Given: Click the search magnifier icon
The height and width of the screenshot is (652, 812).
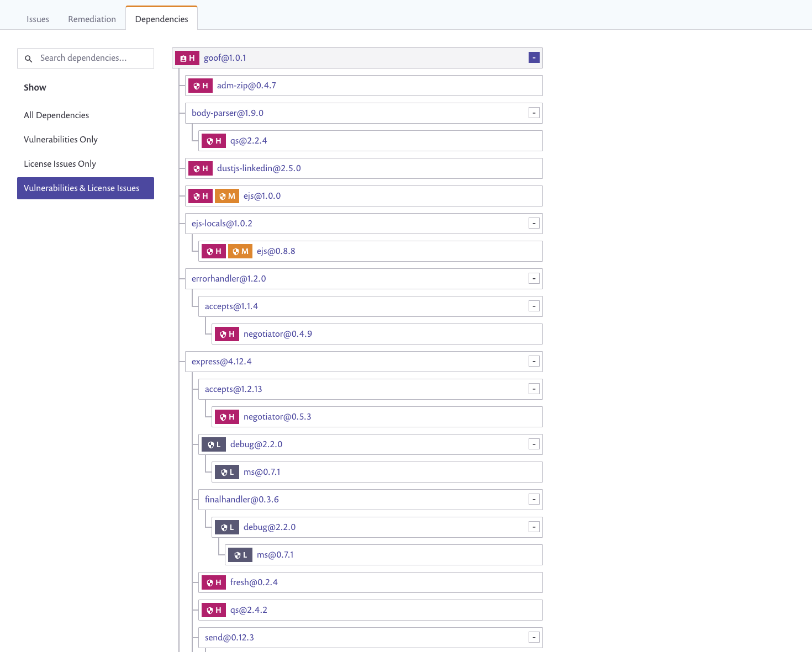Looking at the screenshot, I should click(28, 59).
